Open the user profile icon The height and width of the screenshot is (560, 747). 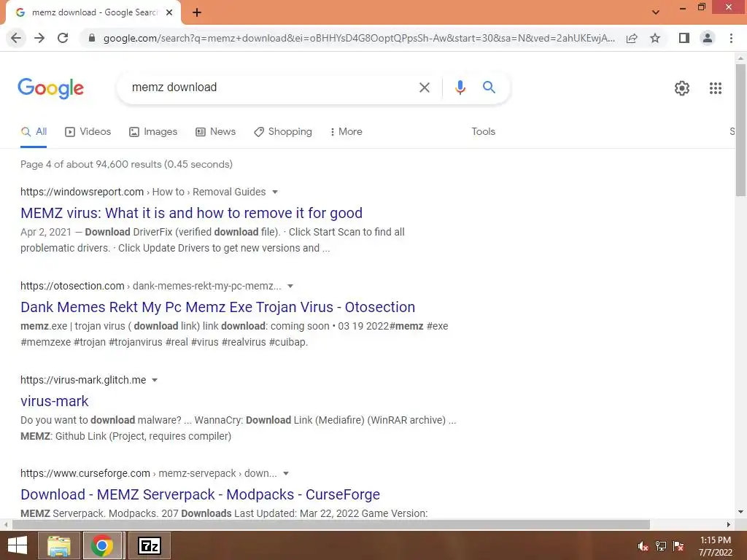tap(708, 38)
